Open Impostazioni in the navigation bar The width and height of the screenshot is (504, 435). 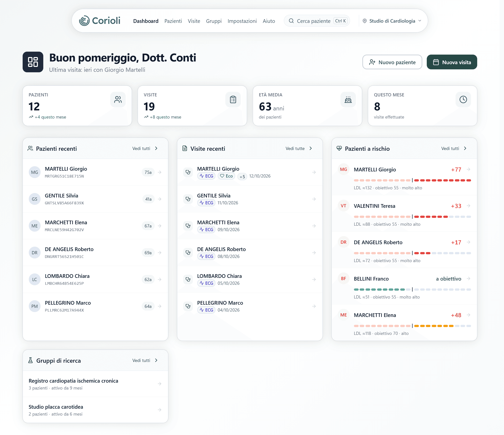point(242,21)
